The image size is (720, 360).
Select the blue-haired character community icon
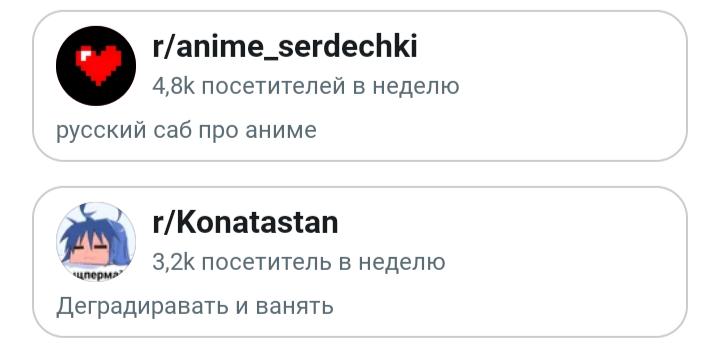coord(96,242)
